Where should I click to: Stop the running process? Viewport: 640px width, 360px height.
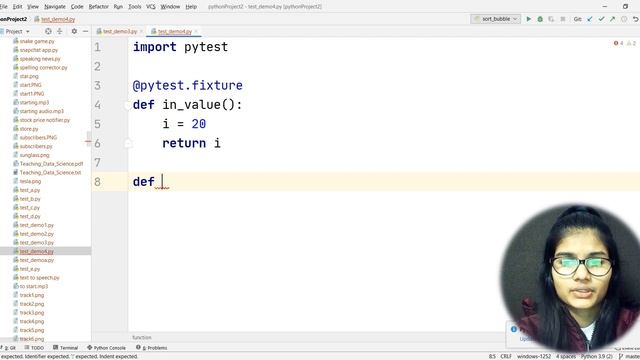563,19
